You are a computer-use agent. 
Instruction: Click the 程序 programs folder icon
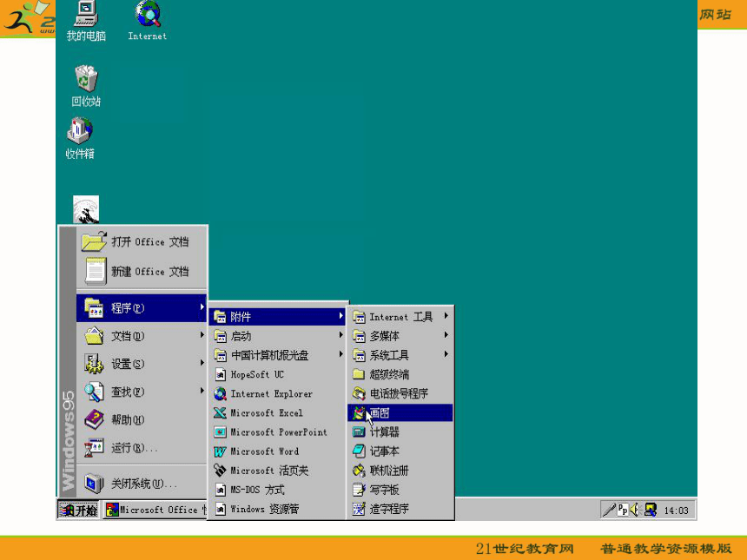coord(94,307)
